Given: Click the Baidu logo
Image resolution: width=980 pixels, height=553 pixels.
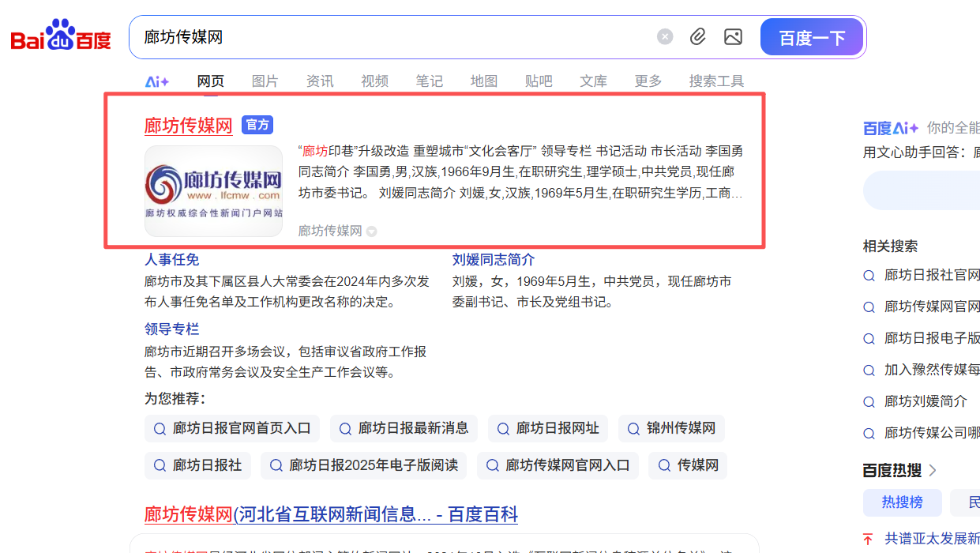Looking at the screenshot, I should (x=59, y=34).
